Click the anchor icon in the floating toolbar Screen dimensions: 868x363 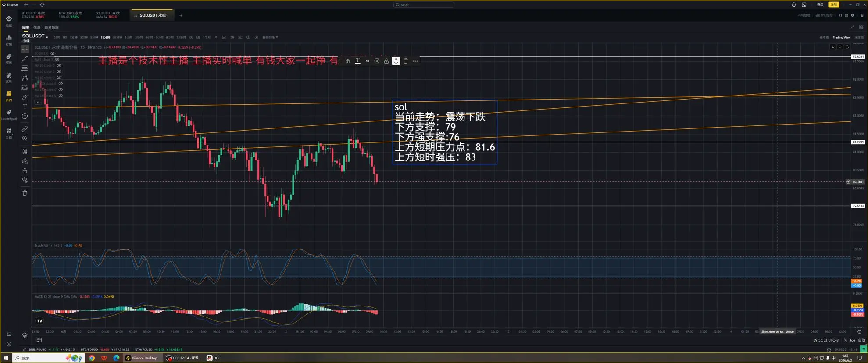click(396, 61)
